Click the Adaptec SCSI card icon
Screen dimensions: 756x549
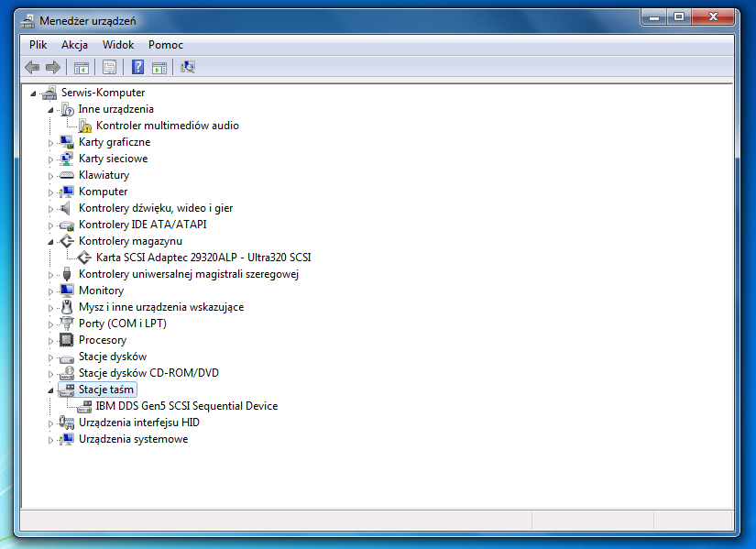(x=84, y=258)
